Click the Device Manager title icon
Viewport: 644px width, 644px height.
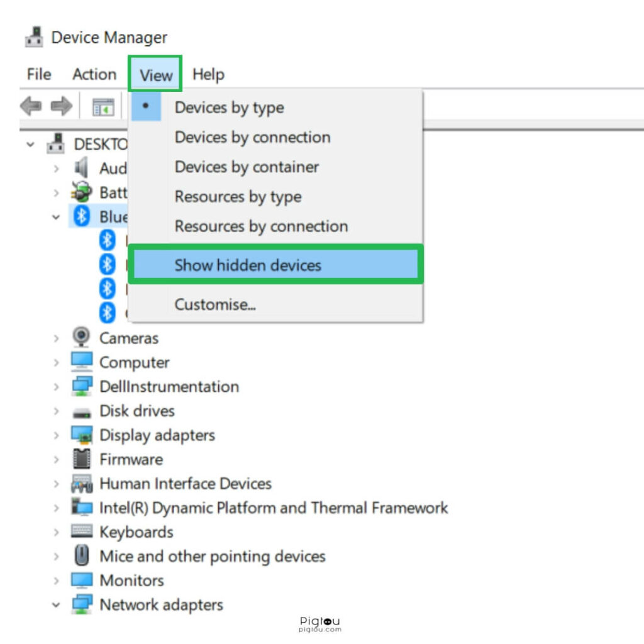[x=34, y=37]
